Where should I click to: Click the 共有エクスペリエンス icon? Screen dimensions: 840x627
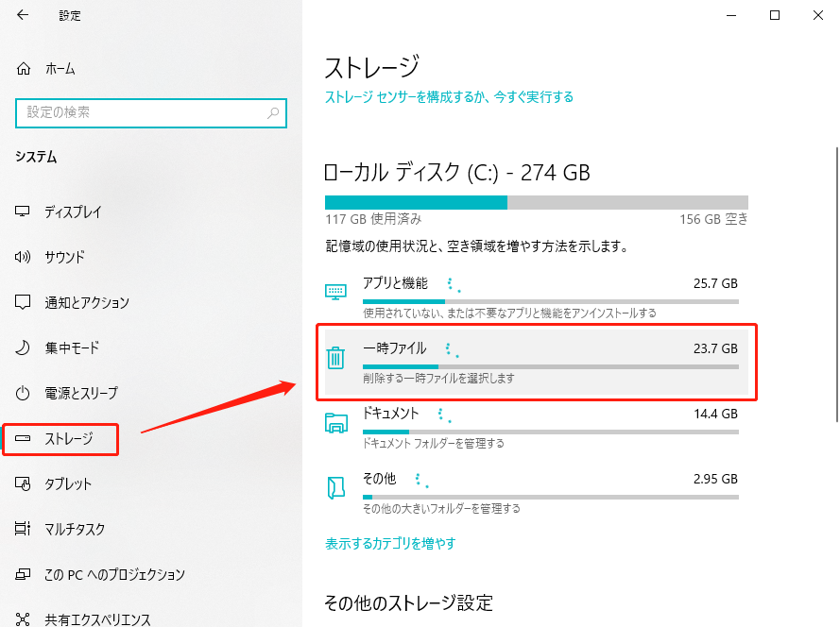[23, 619]
